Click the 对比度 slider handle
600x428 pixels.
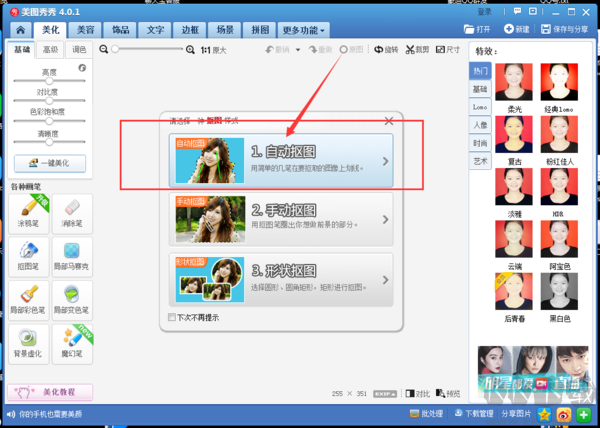(49, 101)
